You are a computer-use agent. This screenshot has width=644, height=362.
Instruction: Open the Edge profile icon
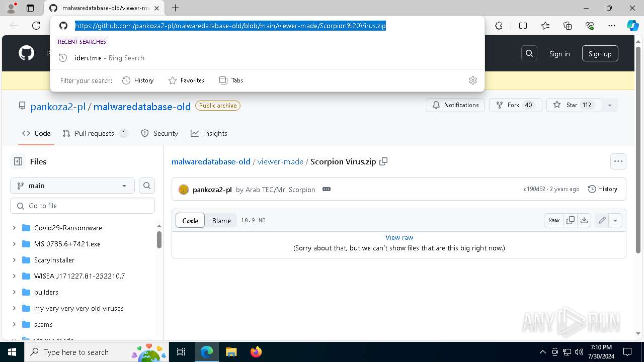tap(12, 8)
